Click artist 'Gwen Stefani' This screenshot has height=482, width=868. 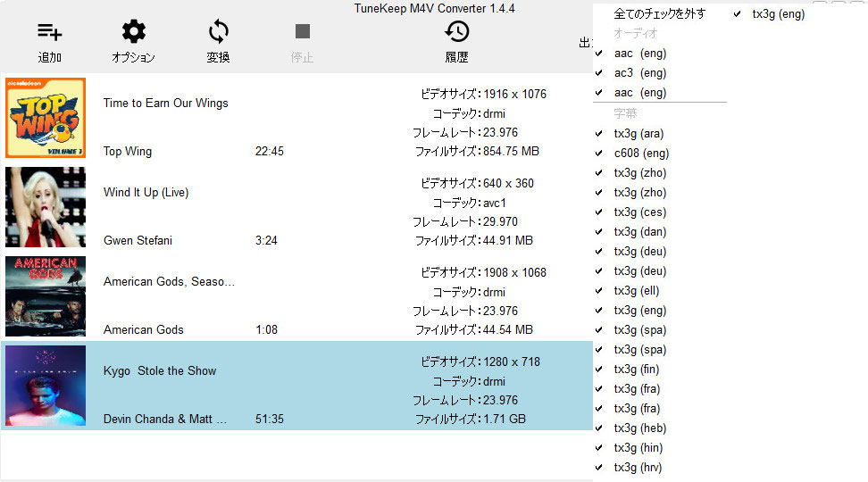click(138, 241)
